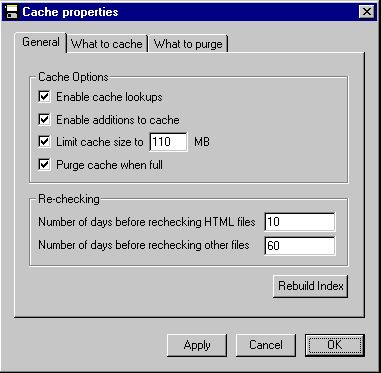This screenshot has width=381, height=373.
Task: Uncheck Enable additions to cache
Action: (44, 120)
